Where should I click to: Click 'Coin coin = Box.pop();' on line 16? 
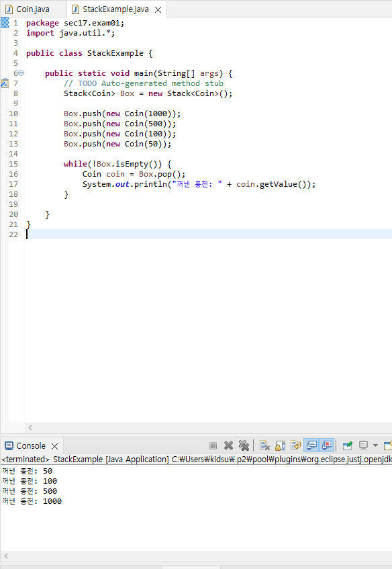tap(134, 174)
